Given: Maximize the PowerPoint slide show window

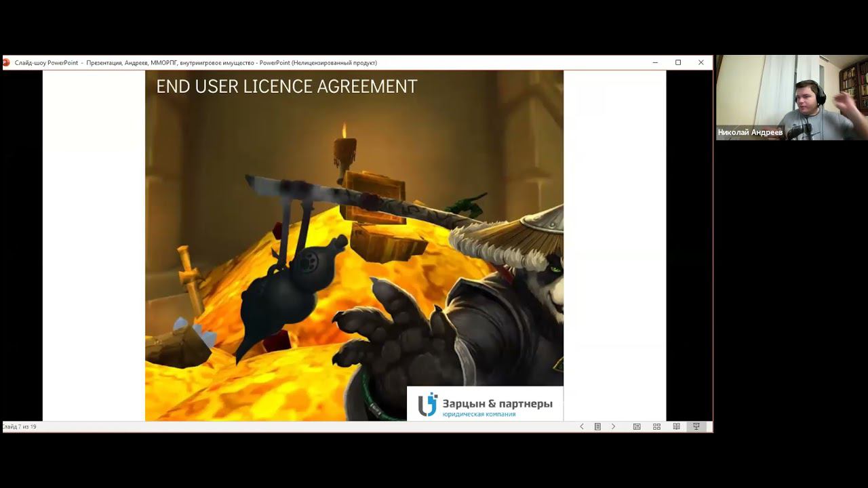Looking at the screenshot, I should [678, 62].
